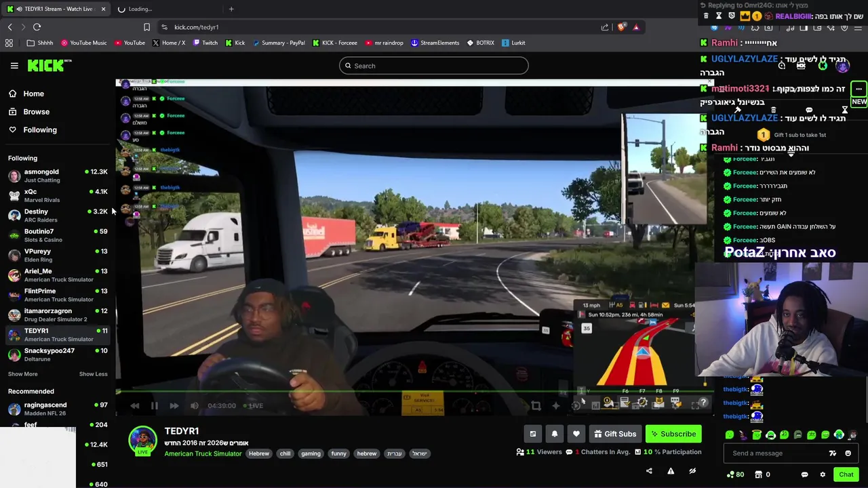
Task: Enter fullscreen on the video player
Action: click(695, 405)
